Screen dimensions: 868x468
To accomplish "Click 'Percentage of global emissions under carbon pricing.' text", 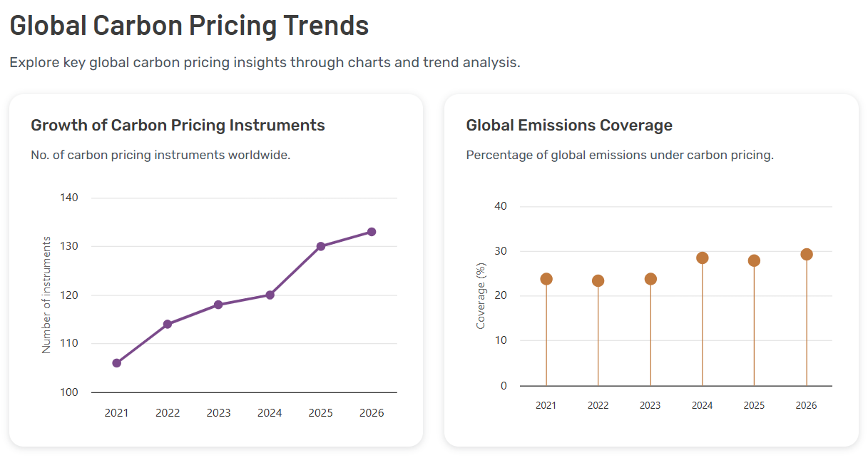I will 620,155.
